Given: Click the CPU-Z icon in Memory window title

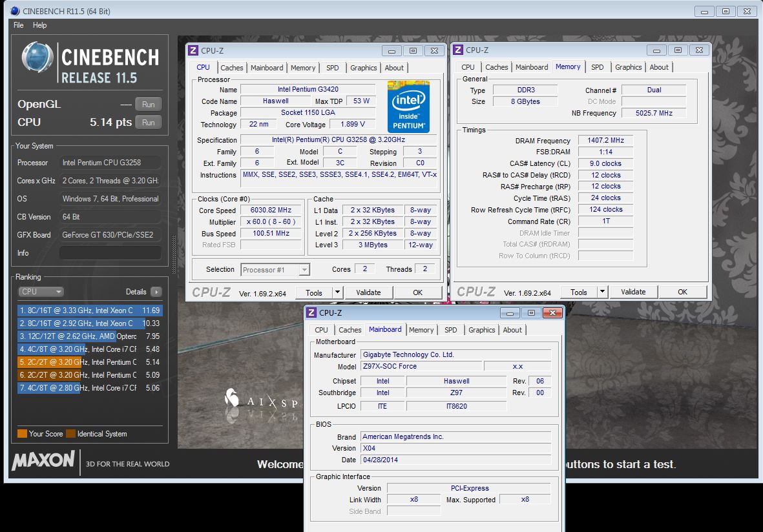Looking at the screenshot, I should point(458,50).
